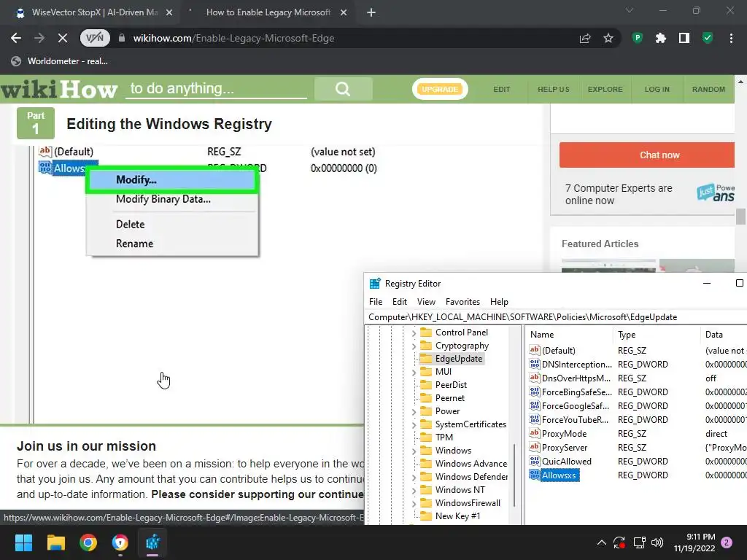747x560 pixels.
Task: Click the QuicAllowed value in Registry Editor
Action: pos(566,462)
